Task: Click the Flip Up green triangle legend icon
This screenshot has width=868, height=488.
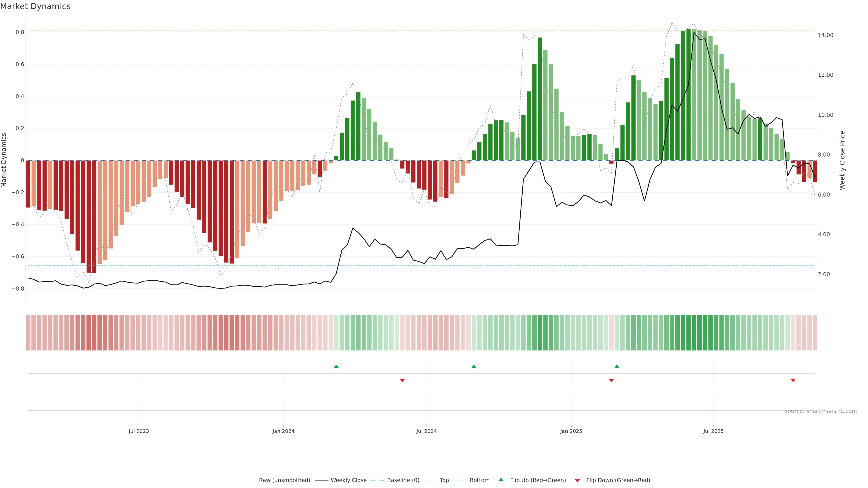Action: (501, 480)
